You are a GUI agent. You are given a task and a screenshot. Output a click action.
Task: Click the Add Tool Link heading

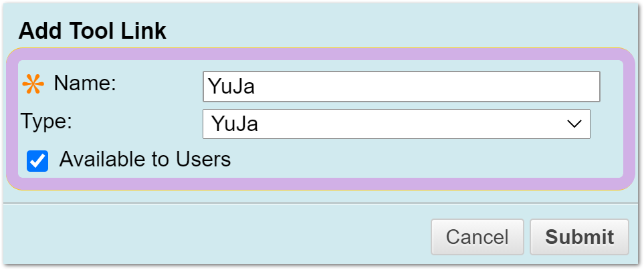(x=92, y=31)
